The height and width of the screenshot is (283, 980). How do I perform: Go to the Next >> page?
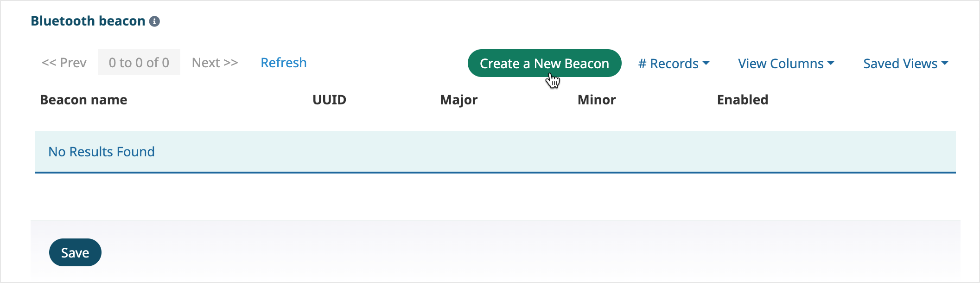tap(215, 63)
